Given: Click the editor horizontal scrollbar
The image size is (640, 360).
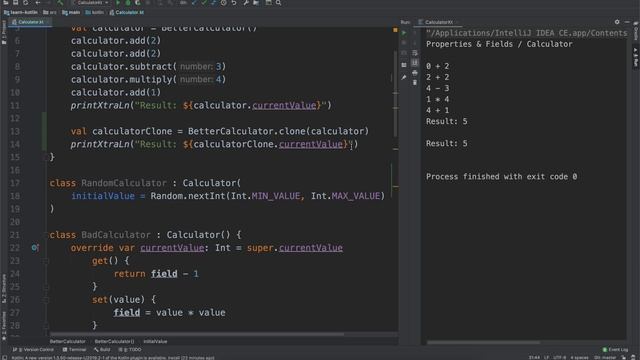Looking at the screenshot, I should point(196,334).
